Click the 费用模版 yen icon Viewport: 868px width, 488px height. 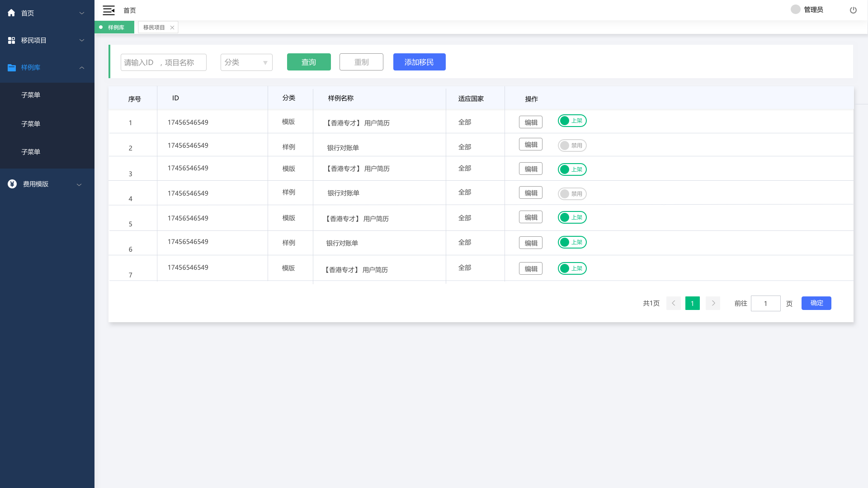coord(12,184)
